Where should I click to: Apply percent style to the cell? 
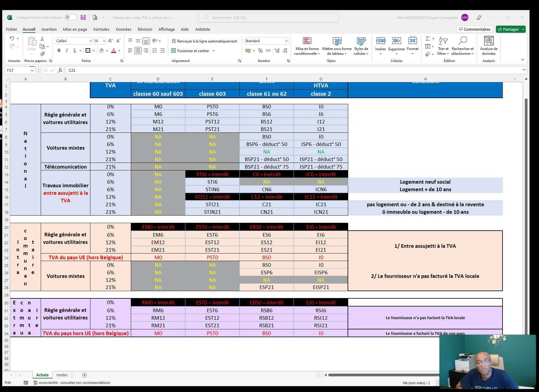(260, 51)
